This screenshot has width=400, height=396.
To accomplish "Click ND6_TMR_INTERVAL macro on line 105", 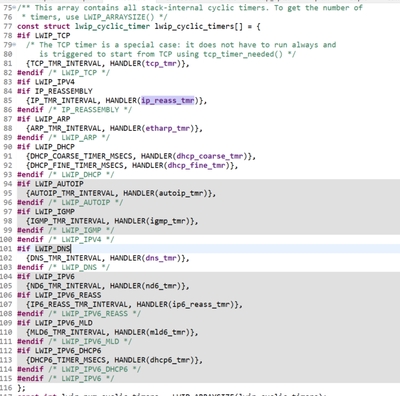I will (x=66, y=286).
